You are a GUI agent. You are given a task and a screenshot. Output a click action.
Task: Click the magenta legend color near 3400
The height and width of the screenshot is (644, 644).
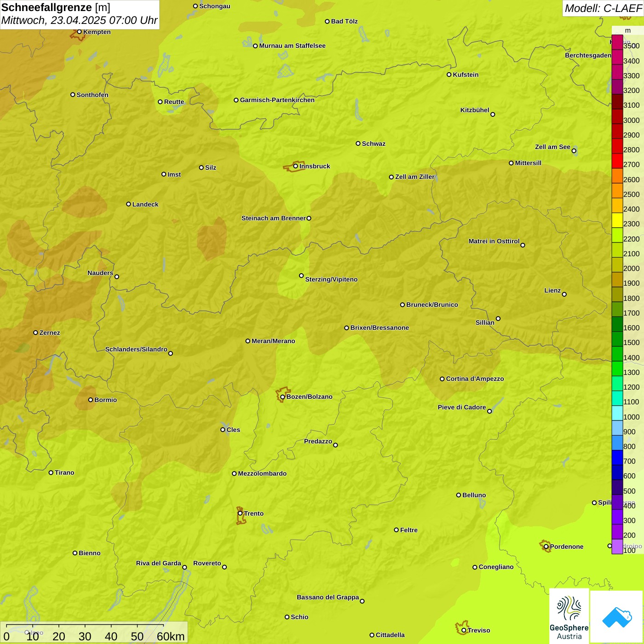point(617,57)
